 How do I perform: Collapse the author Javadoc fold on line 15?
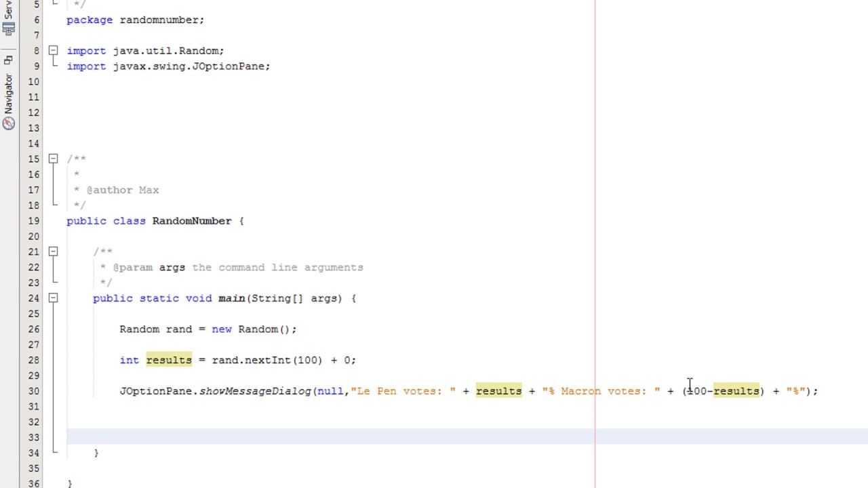pos(53,159)
